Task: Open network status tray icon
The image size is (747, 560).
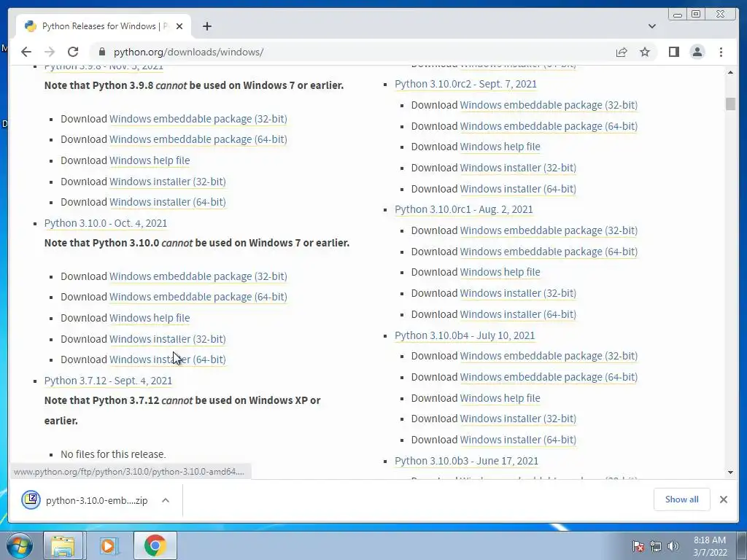Action: coord(656,545)
